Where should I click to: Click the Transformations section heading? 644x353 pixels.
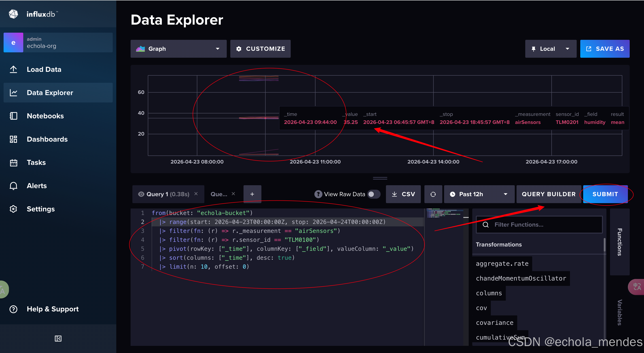point(499,245)
